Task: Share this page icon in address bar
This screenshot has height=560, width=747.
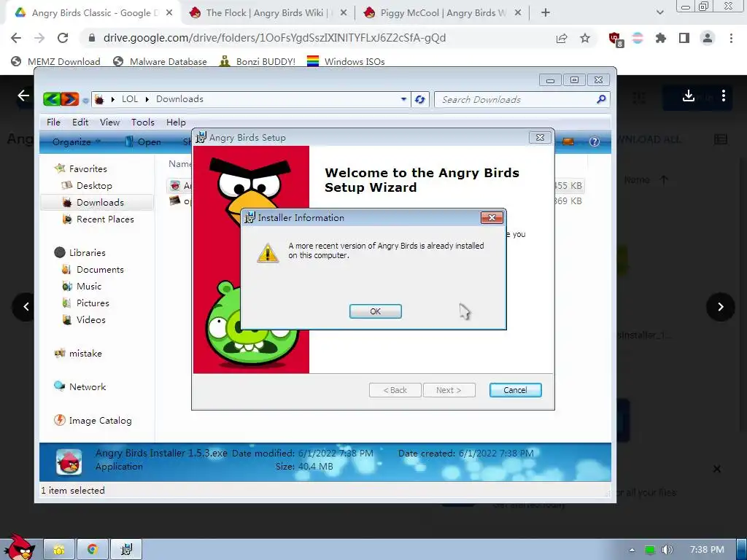Action: point(562,38)
